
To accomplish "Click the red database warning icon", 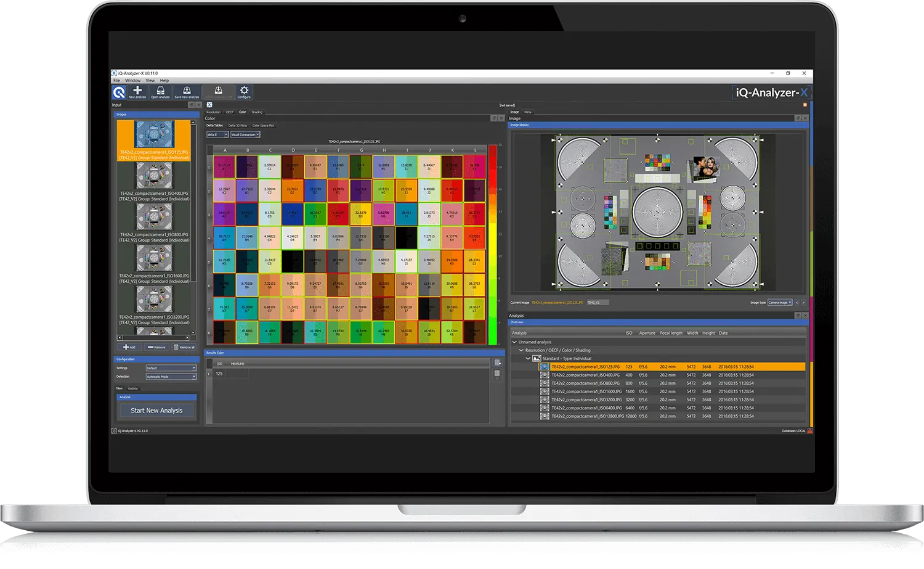I will tap(809, 431).
